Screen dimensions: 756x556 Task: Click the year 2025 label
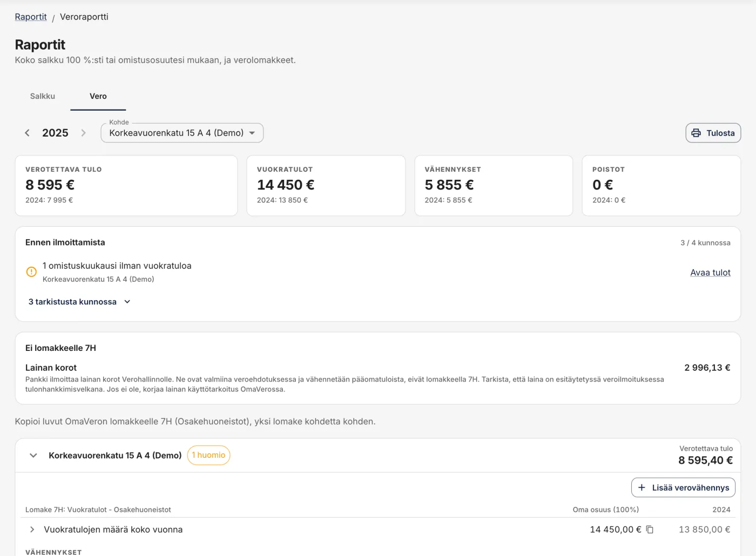55,133
